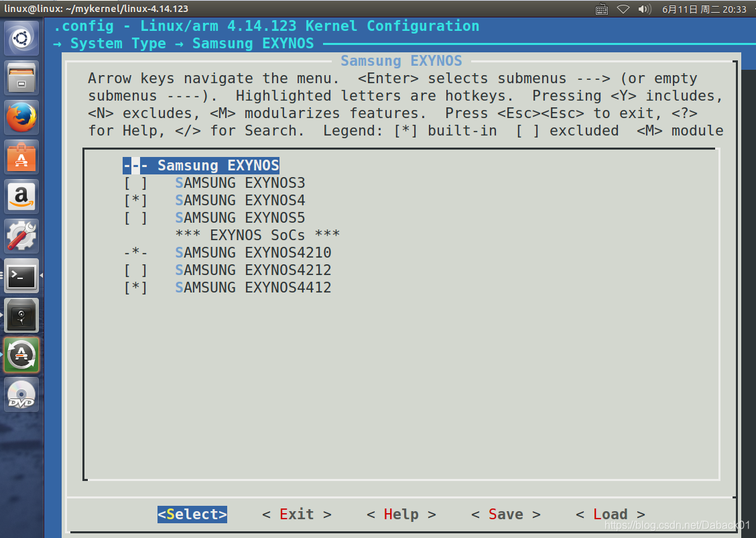Screen dimensions: 756x538
Task: Choose the < Exit > button
Action: coord(296,515)
